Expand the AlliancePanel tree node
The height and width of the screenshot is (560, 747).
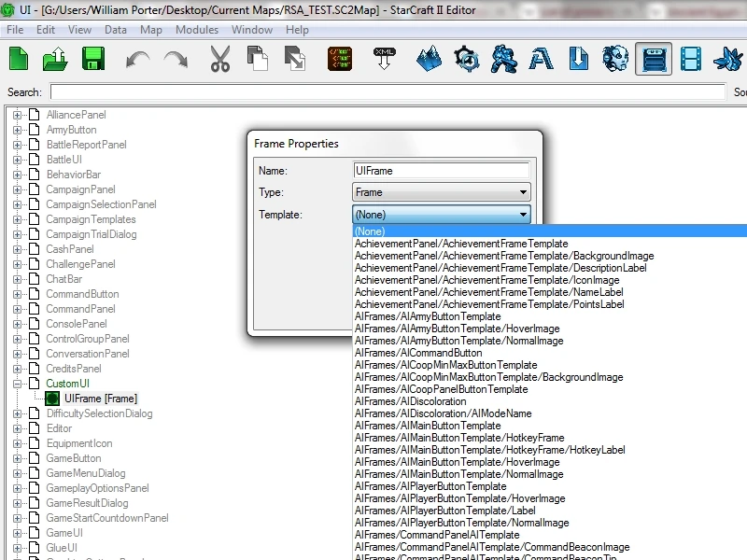[17, 115]
